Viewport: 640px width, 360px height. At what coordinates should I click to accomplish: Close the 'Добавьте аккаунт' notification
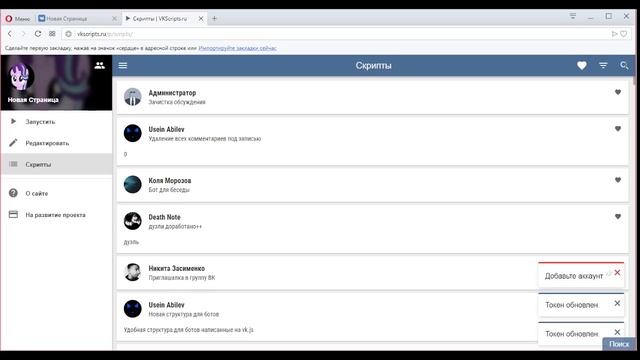click(617, 272)
